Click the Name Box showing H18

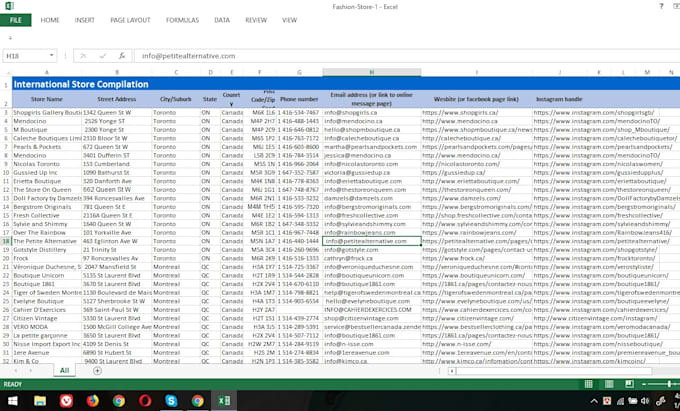pos(26,56)
